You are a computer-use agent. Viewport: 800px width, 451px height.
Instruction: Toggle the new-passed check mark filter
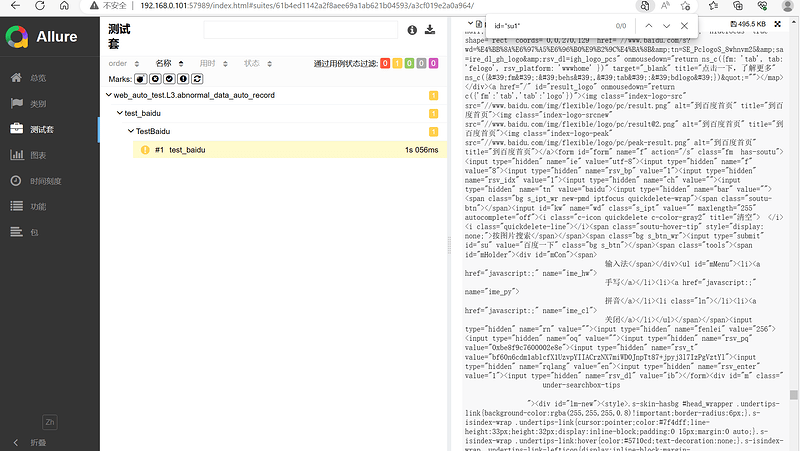point(169,79)
